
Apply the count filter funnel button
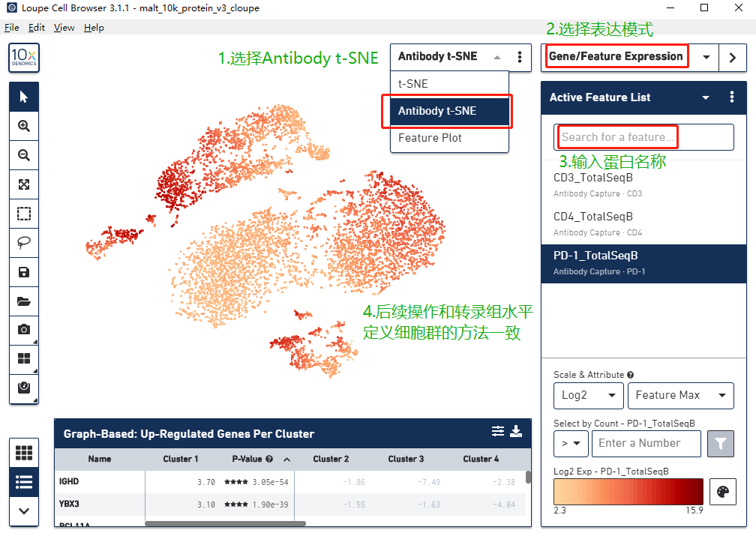coord(720,444)
